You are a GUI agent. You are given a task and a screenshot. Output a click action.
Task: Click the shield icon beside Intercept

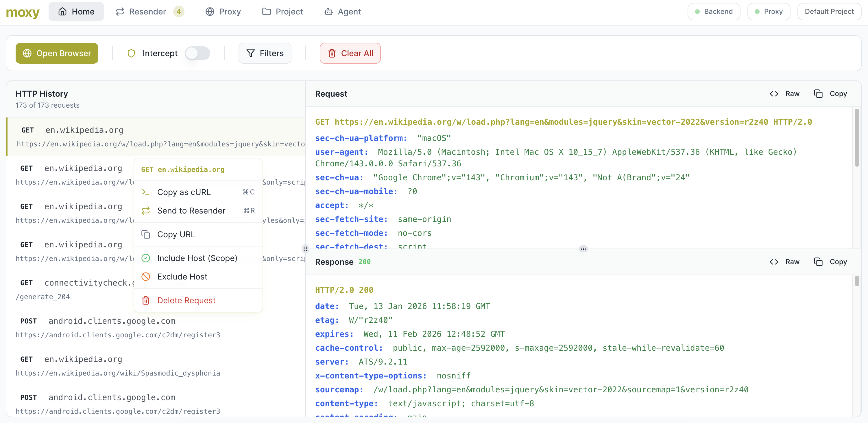coord(131,53)
